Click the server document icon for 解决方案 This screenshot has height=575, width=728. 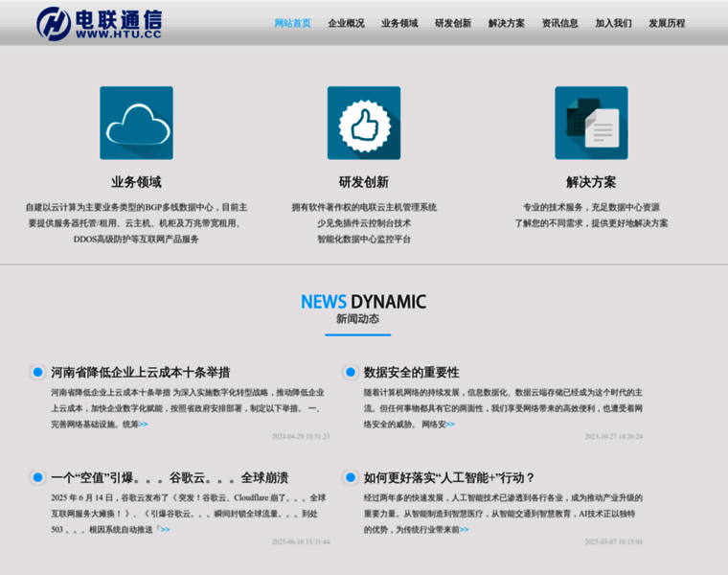(591, 123)
